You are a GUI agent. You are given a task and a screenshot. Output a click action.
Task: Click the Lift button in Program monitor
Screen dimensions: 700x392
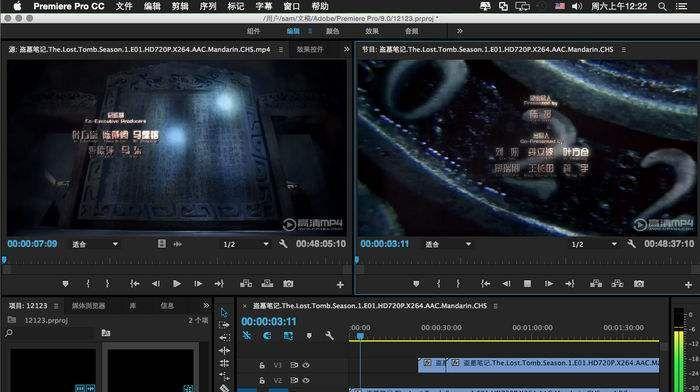[x=596, y=284]
